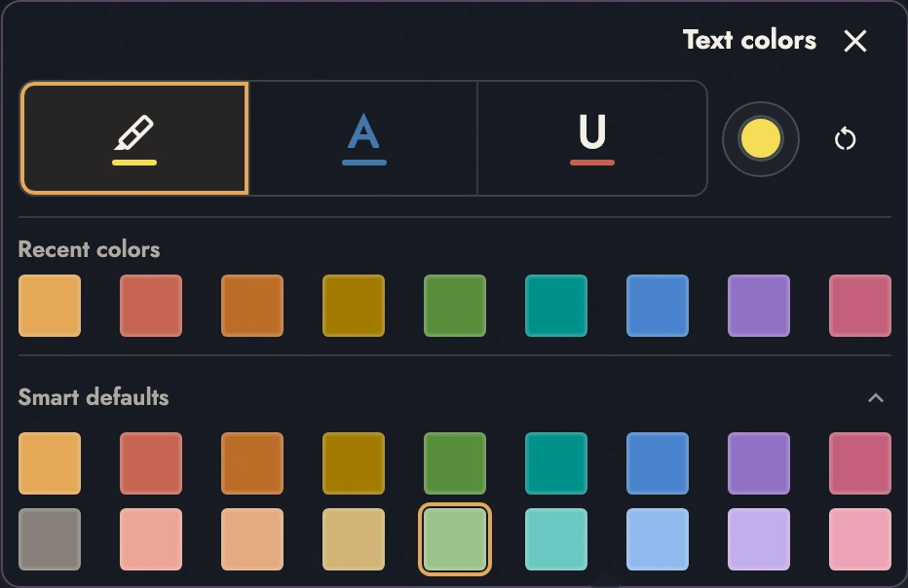Pick rose pink in Recent colors
The width and height of the screenshot is (908, 588).
tap(860, 306)
